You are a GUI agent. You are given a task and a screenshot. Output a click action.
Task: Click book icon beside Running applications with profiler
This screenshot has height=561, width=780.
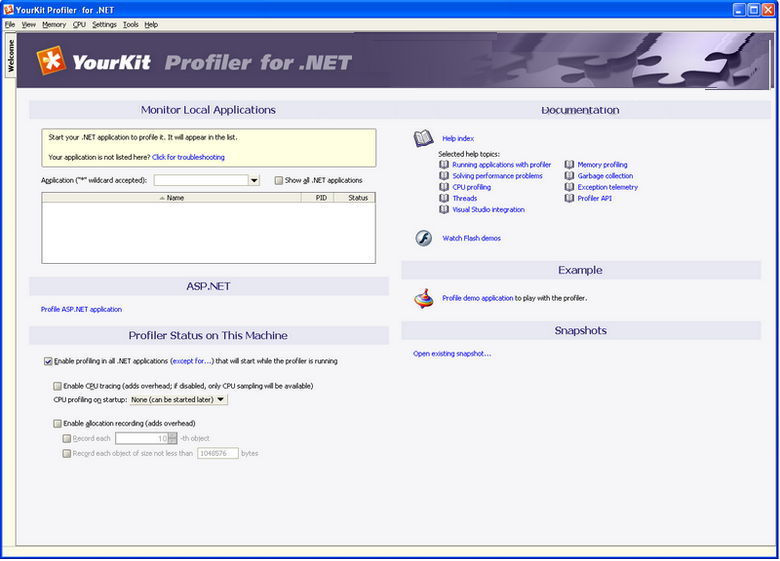(444, 165)
